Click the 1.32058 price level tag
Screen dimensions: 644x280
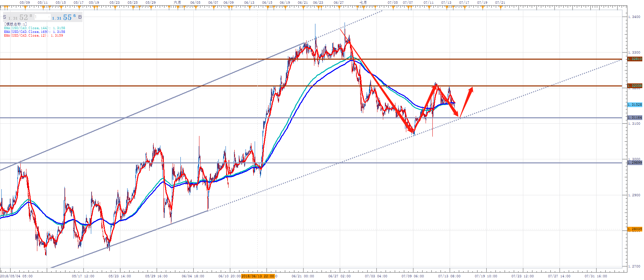click(635, 86)
